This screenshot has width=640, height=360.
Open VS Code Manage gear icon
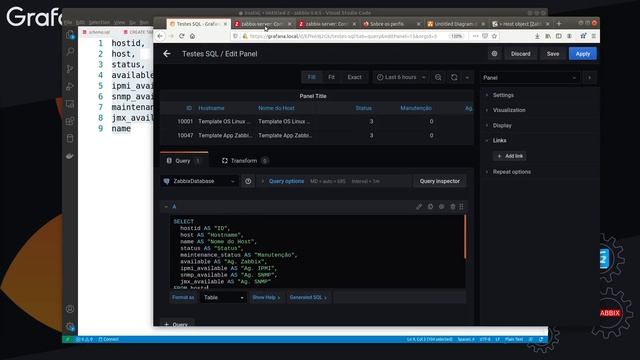point(70,327)
